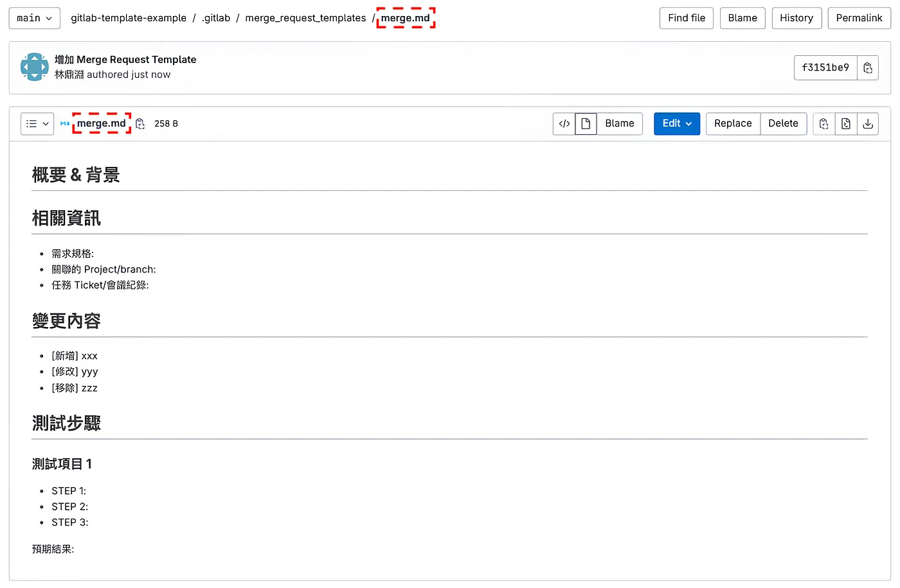This screenshot has width=900, height=588.
Task: Display the rendered file view
Action: 586,123
